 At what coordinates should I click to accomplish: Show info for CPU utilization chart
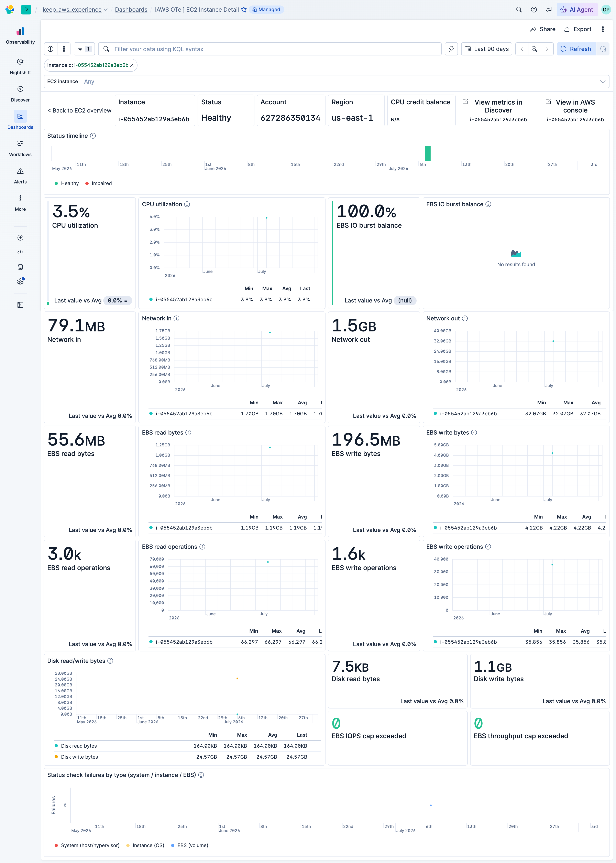click(x=187, y=204)
